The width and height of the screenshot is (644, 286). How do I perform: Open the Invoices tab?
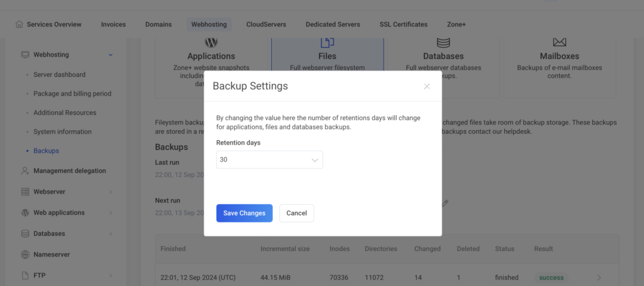113,25
